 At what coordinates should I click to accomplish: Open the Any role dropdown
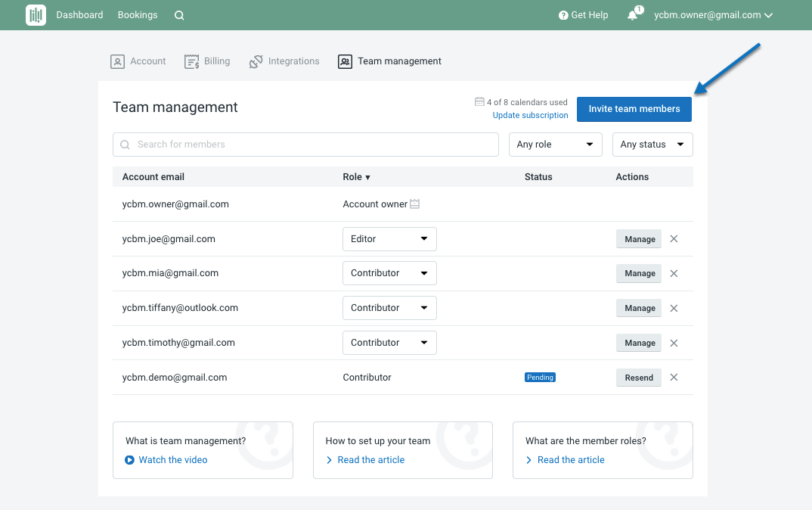(555, 144)
